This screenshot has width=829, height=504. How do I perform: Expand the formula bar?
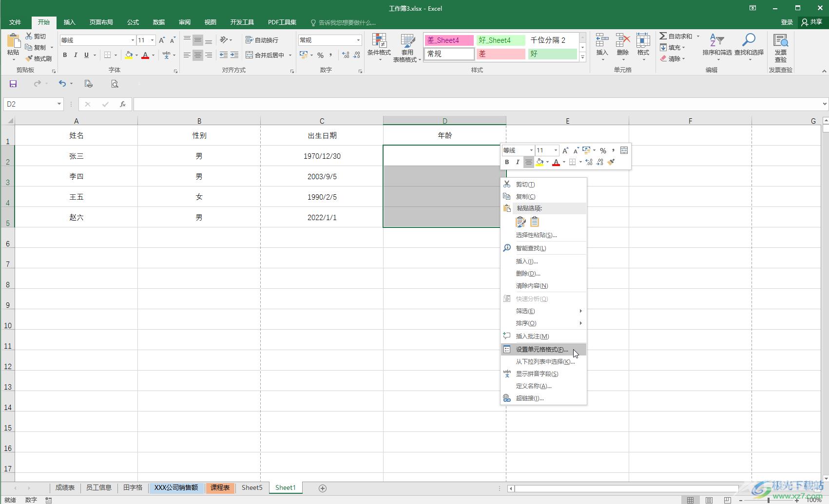pos(825,104)
